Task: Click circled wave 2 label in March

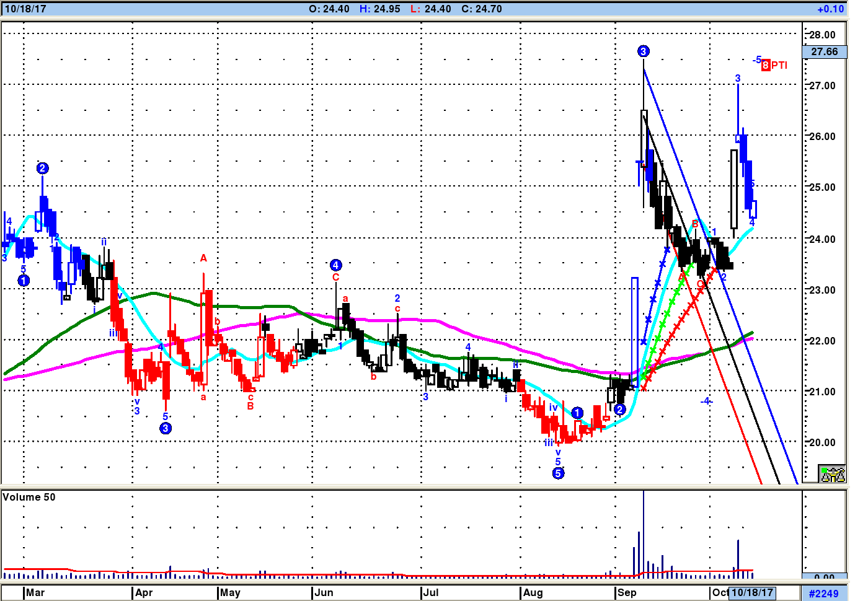Action: [x=42, y=169]
